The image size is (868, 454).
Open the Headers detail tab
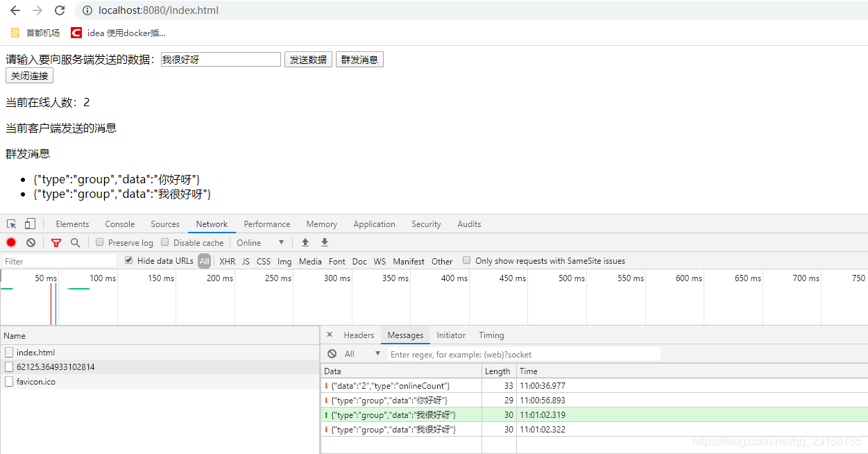[359, 335]
